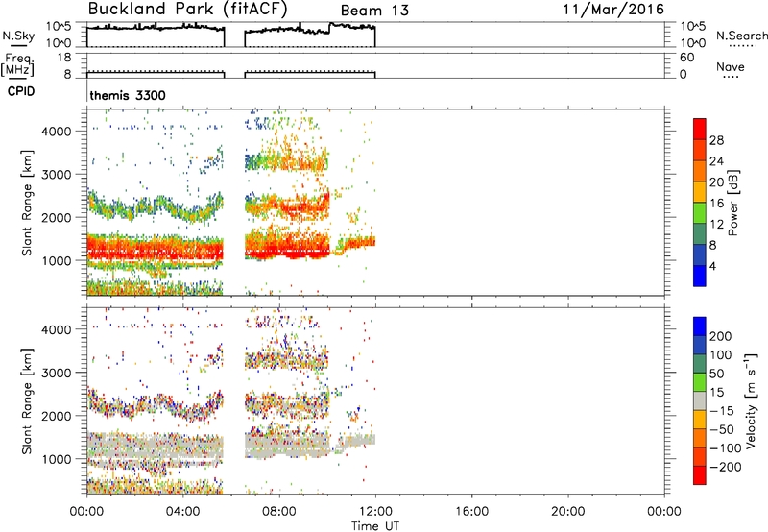Image resolution: width=768 pixels, height=532 pixels.
Task: Select the "Velocity [m s-1]" colorbar title
Action: coord(752,400)
